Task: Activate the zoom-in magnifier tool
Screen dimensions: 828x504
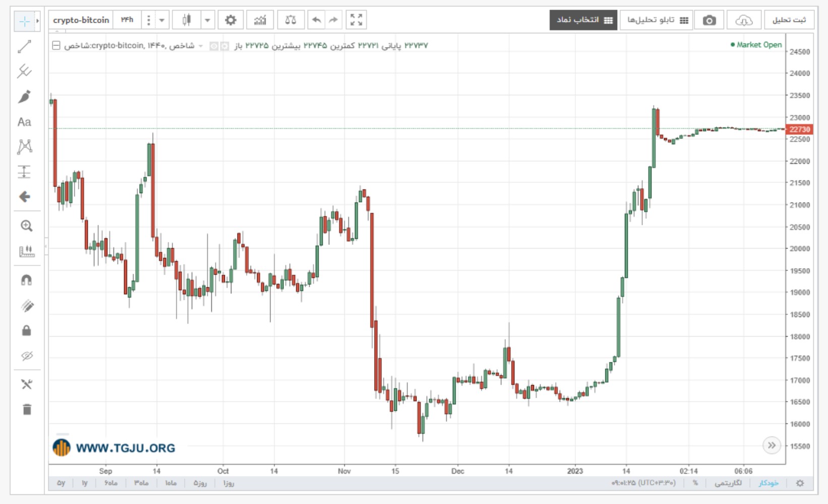Action: pyautogui.click(x=26, y=226)
